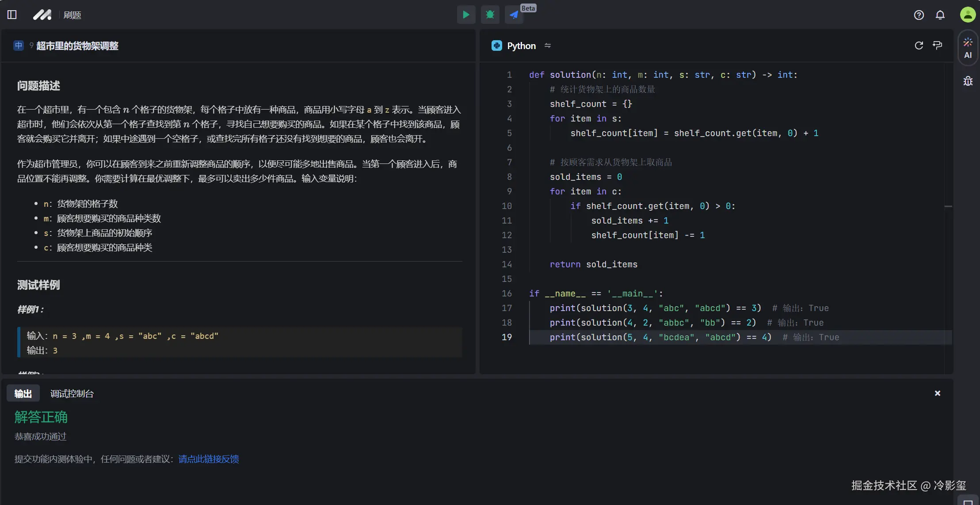The width and height of the screenshot is (980, 505).
Task: Run the code with the play icon
Action: [465, 14]
